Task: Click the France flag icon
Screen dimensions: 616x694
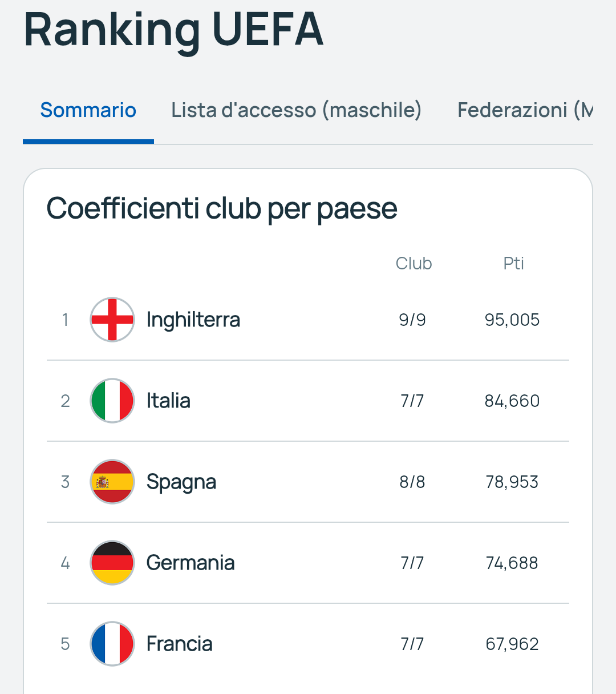Action: [x=112, y=644]
